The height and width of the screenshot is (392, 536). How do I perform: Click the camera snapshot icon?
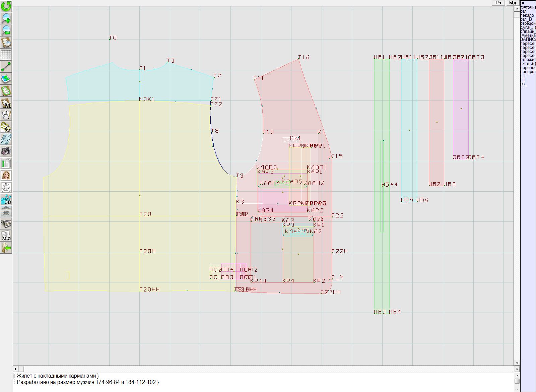pyautogui.click(x=6, y=151)
